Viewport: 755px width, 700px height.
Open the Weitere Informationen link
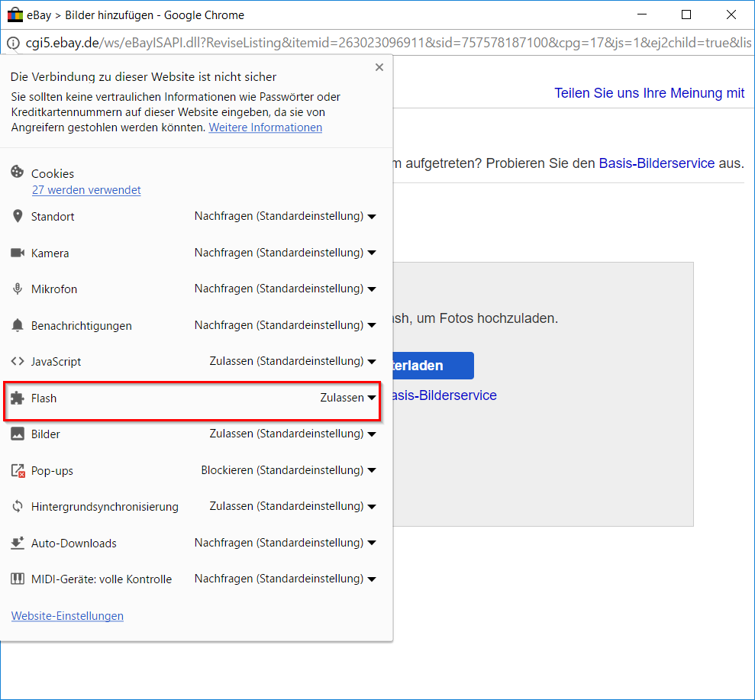[x=266, y=127]
